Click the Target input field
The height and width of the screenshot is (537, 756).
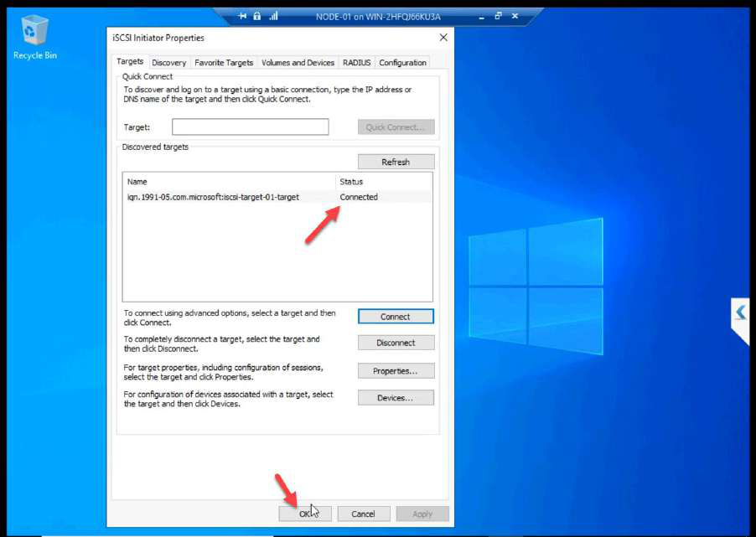pyautogui.click(x=251, y=127)
